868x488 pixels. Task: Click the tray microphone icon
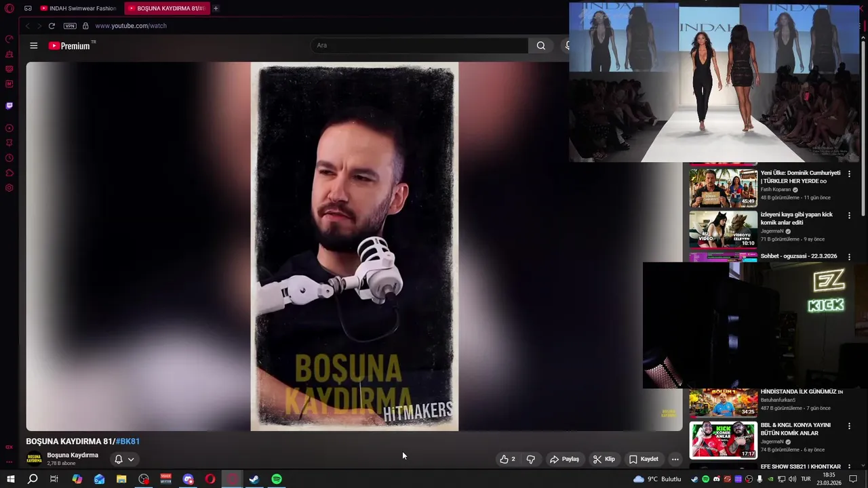(x=759, y=479)
